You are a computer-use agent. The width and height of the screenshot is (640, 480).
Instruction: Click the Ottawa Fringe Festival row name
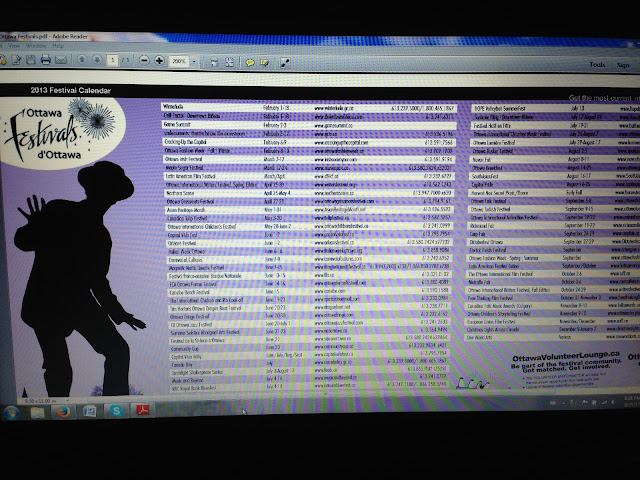[x=190, y=316]
